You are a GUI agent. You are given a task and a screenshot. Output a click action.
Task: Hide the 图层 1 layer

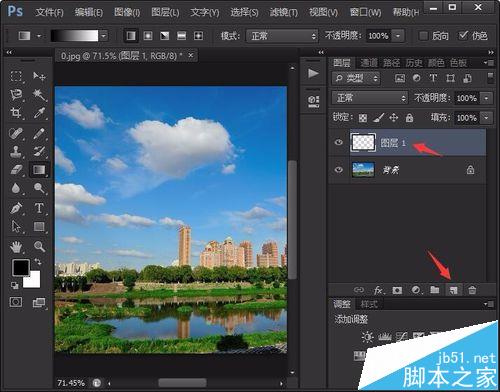[x=339, y=142]
